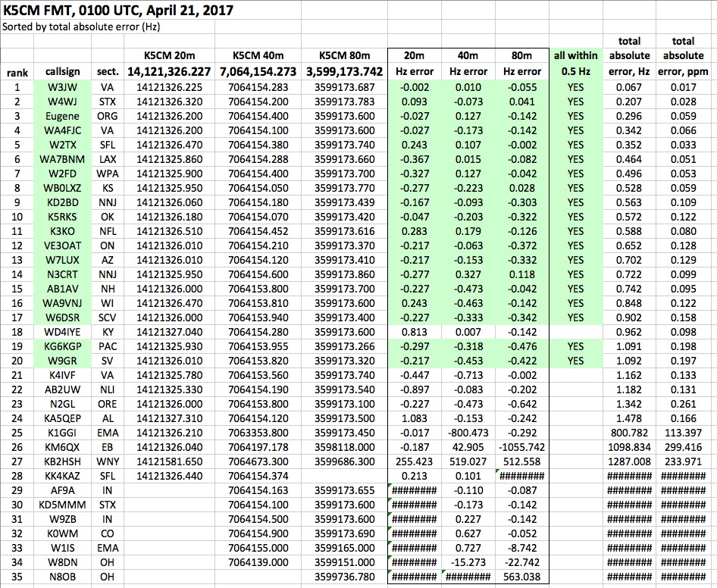Click the 'K5CM 80m' header cell
This screenshot has height=588, width=717.
tap(344, 56)
